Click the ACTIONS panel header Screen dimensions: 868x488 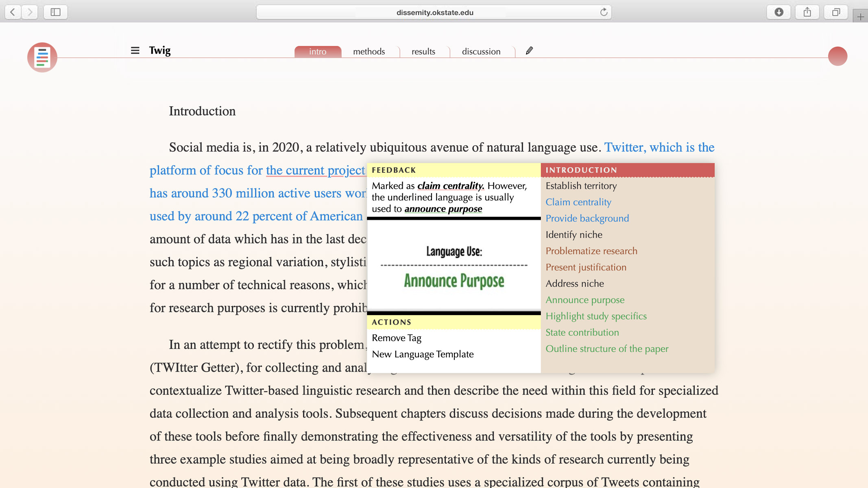click(454, 322)
